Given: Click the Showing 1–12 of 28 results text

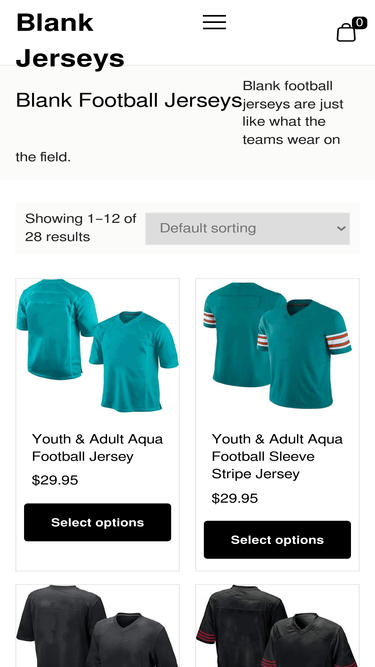Looking at the screenshot, I should coord(81,228).
